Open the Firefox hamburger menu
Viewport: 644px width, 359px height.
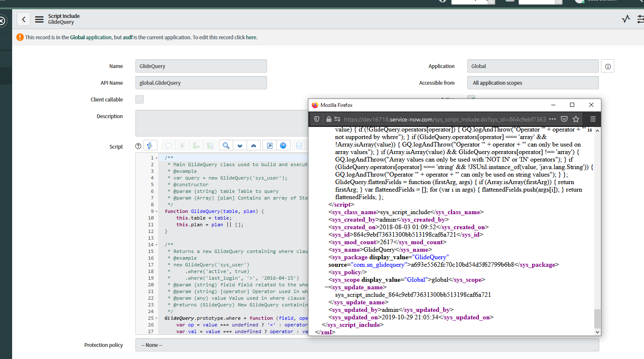593,119
